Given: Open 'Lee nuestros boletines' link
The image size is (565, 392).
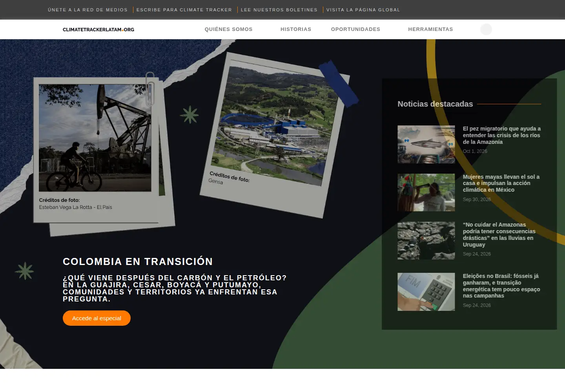Looking at the screenshot, I should point(279,10).
